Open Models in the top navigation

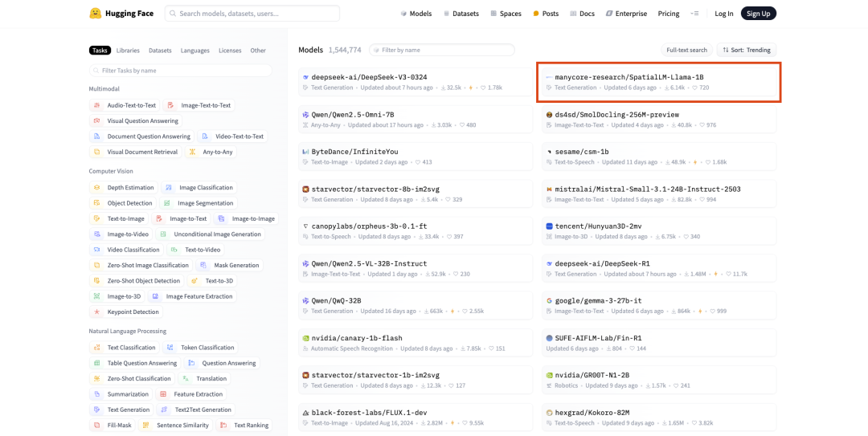(416, 14)
